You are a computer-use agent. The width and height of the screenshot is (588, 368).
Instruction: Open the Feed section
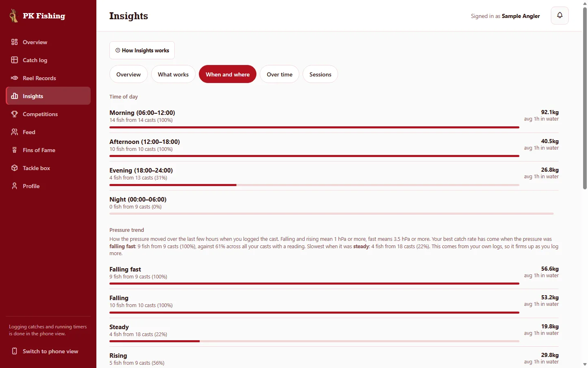tap(48, 132)
